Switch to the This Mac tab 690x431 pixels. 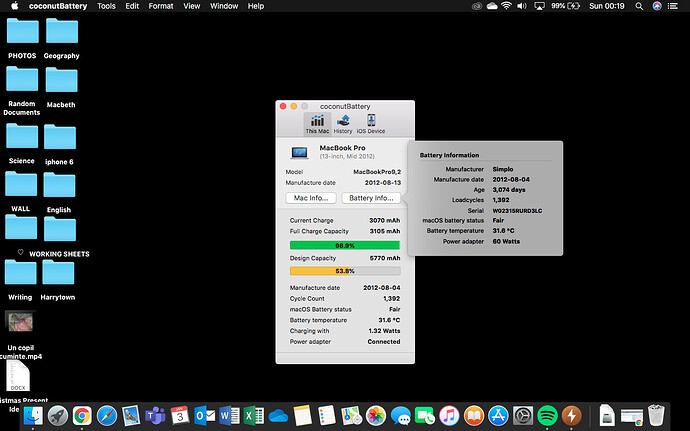(x=317, y=124)
